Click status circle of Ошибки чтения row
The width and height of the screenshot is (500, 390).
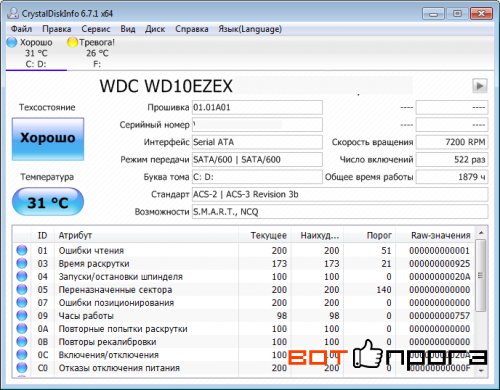pos(22,250)
